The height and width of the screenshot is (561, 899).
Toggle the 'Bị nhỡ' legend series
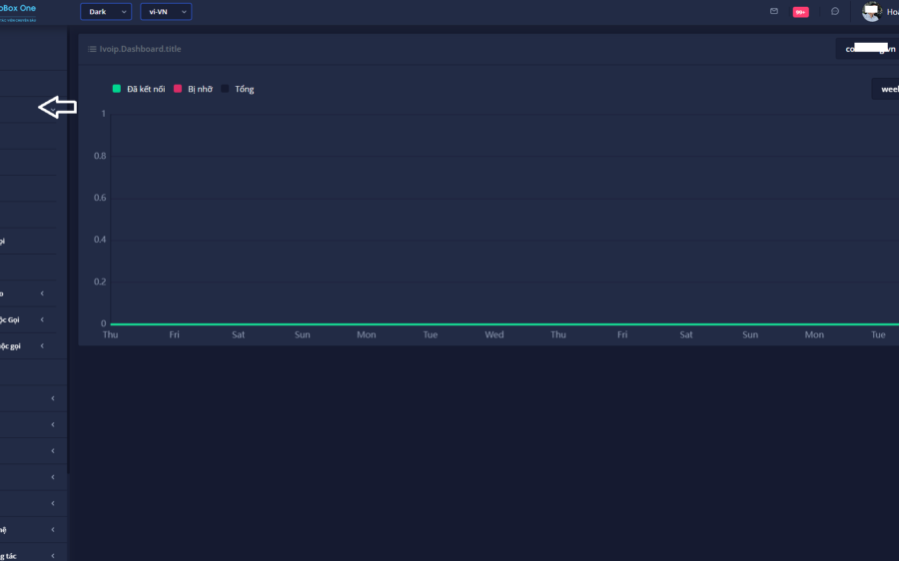click(199, 89)
